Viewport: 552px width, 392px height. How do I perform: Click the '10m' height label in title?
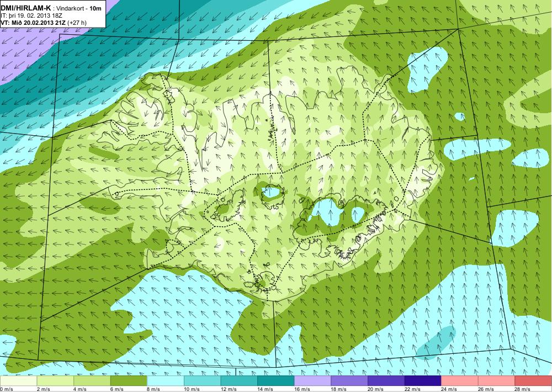click(x=95, y=8)
